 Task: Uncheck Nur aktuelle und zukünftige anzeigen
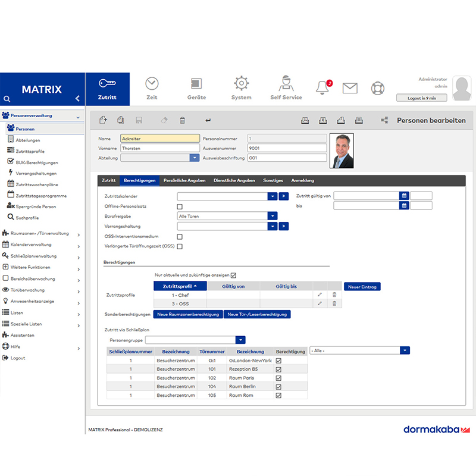click(x=233, y=275)
